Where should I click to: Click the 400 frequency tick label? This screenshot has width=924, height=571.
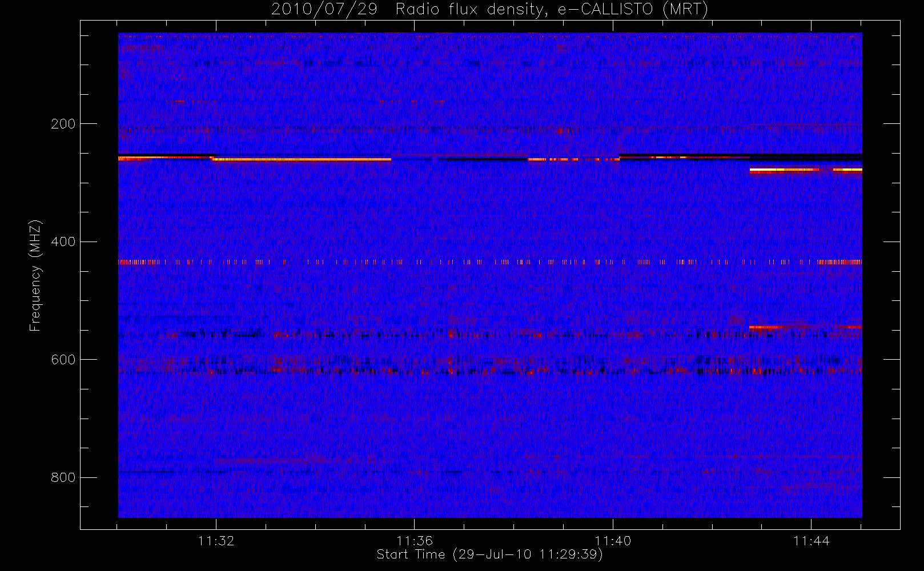pos(63,242)
